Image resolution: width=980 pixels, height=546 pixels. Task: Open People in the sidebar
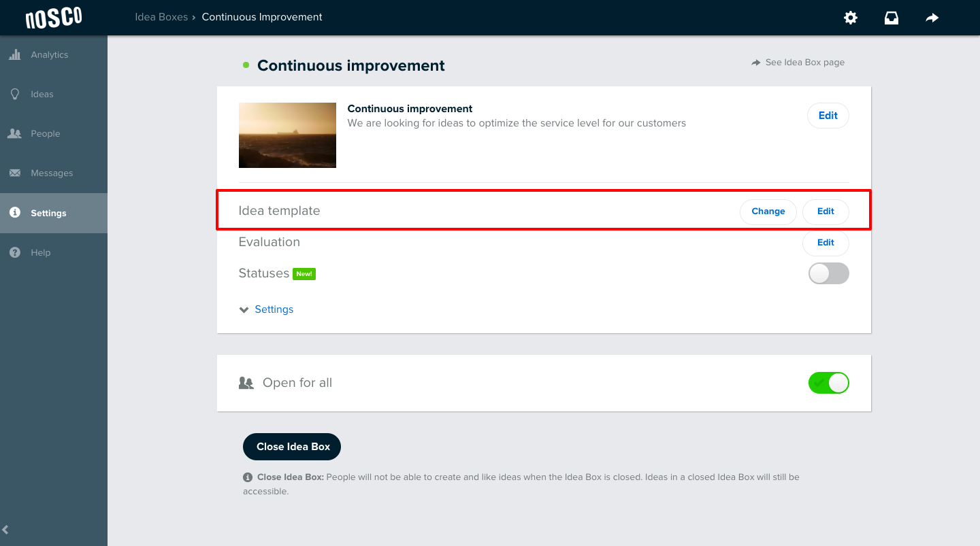(x=54, y=134)
